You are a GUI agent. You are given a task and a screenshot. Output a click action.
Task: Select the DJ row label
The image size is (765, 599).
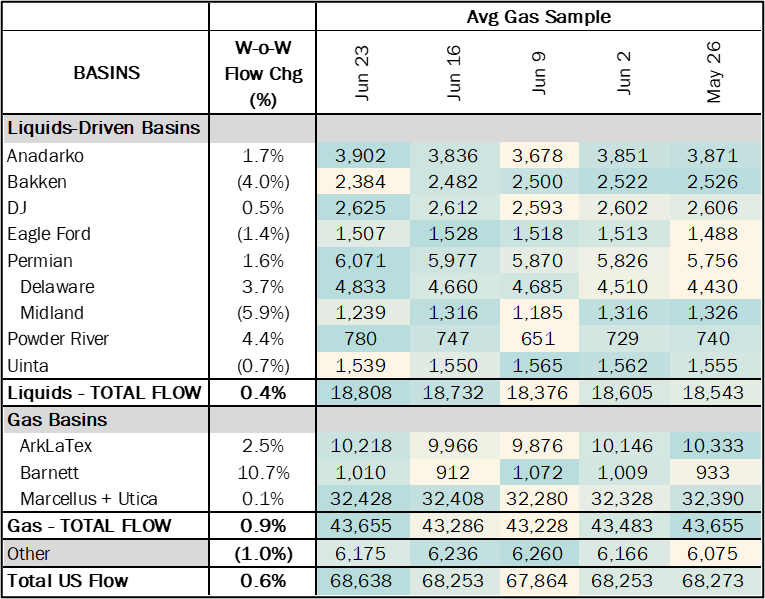click(x=17, y=208)
